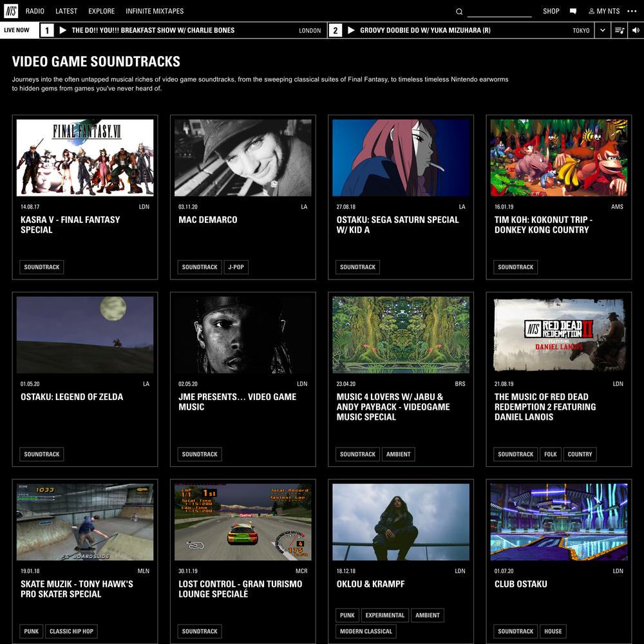Open My NTS account
Image resolution: width=644 pixels, height=644 pixels.
(604, 11)
